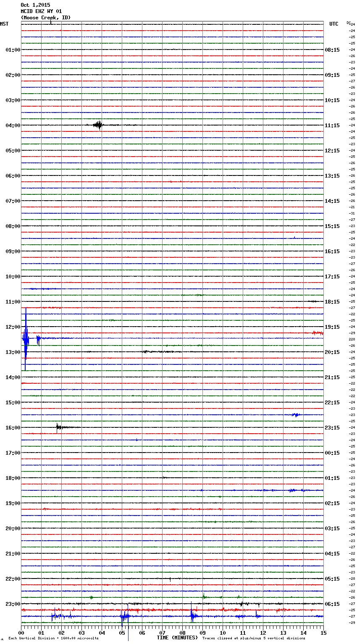Select the 06:00 MST row label
The height and width of the screenshot is (644, 357).
[x=13, y=176]
